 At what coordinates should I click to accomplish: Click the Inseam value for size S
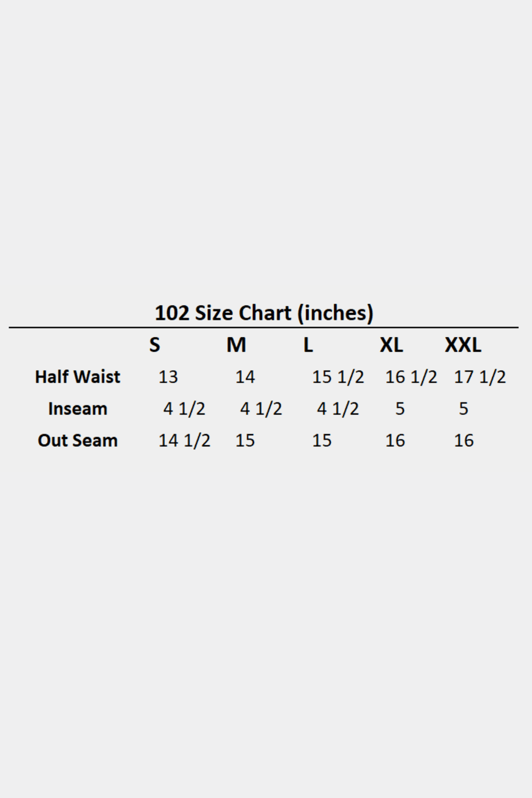pyautogui.click(x=184, y=409)
